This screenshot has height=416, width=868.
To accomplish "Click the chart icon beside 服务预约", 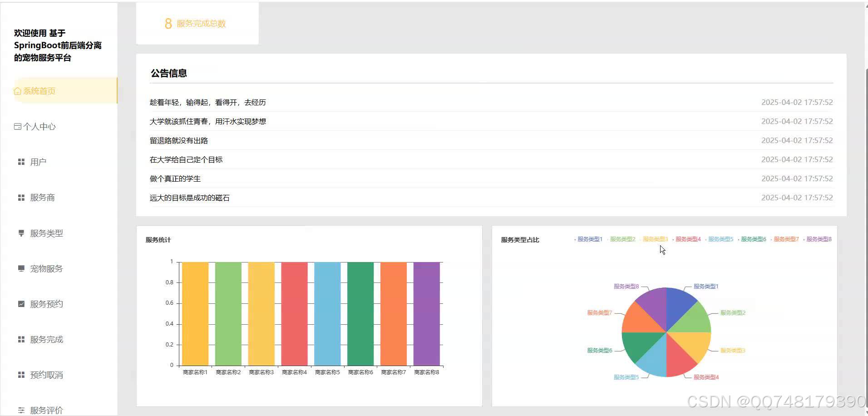I will tap(21, 304).
